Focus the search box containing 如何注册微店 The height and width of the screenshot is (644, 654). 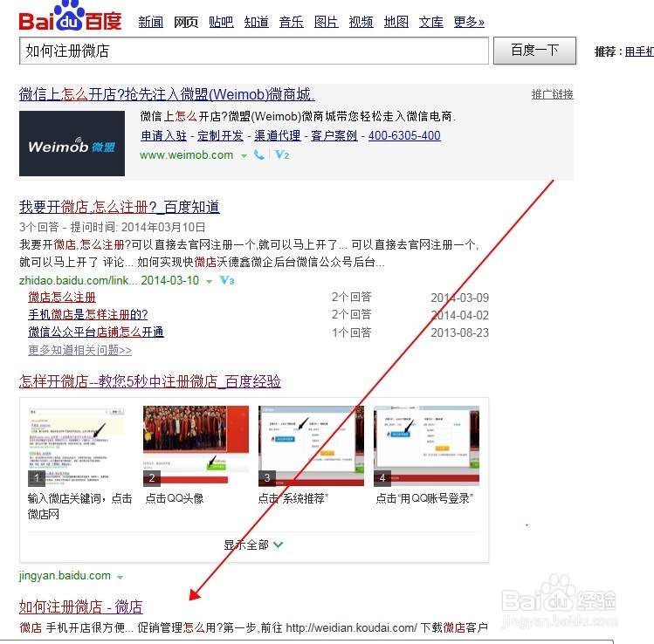[253, 51]
